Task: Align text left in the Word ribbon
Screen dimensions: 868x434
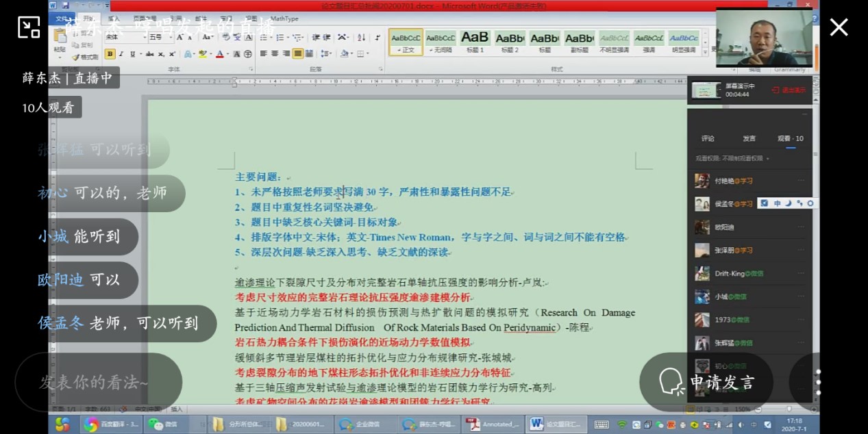Action: click(263, 54)
